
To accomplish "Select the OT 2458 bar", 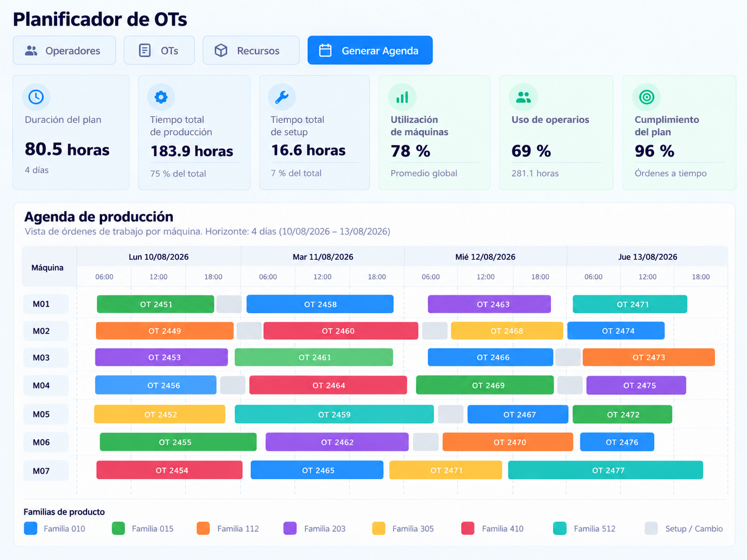I will coord(320,304).
